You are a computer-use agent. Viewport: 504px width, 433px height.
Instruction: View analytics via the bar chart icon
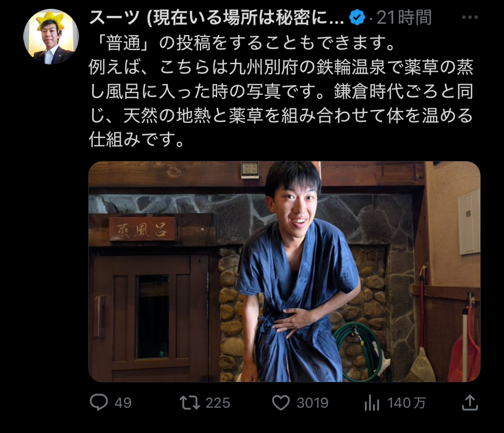pos(372,403)
